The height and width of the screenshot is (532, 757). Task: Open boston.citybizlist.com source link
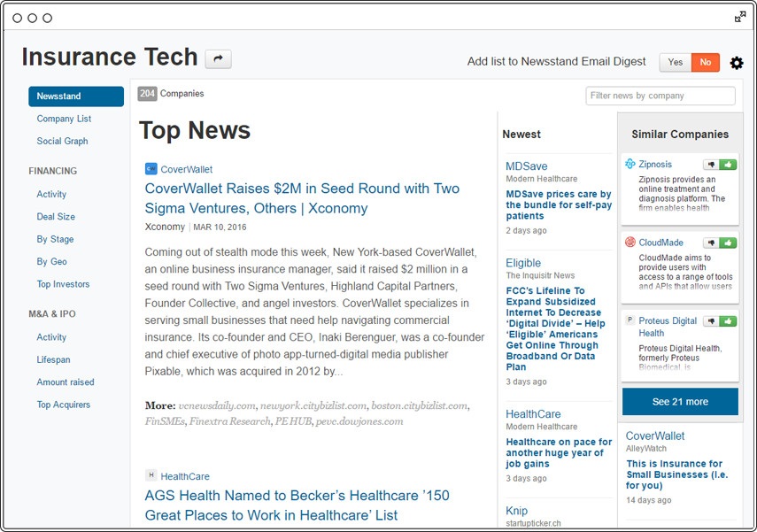pos(419,406)
